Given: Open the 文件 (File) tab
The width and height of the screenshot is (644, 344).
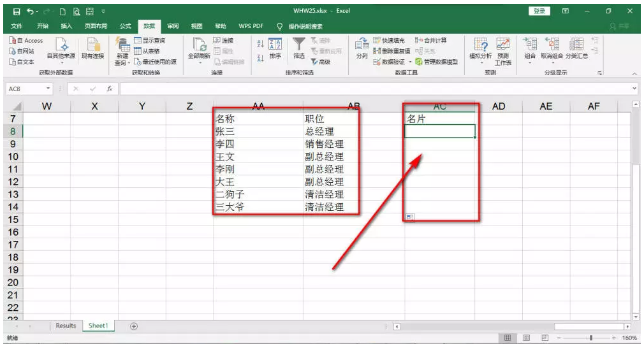Looking at the screenshot, I should (x=17, y=26).
